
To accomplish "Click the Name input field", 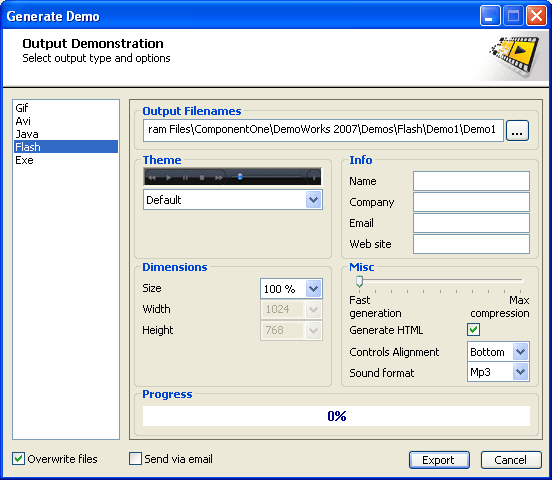I will pos(471,181).
